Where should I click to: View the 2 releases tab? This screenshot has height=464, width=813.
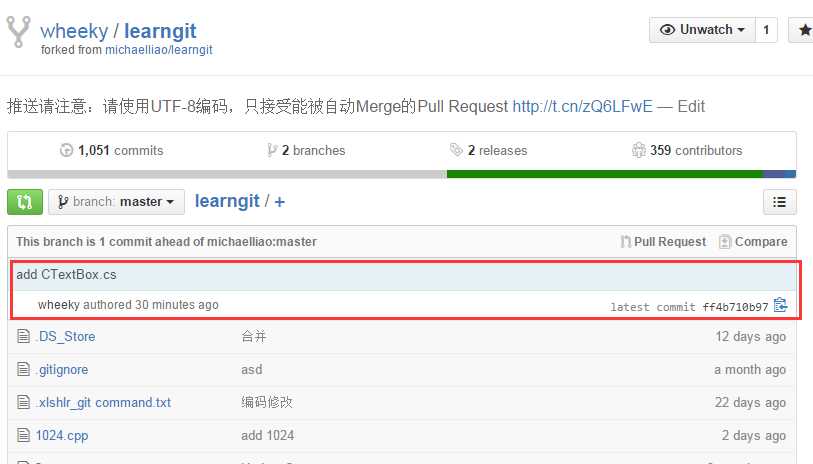click(488, 150)
